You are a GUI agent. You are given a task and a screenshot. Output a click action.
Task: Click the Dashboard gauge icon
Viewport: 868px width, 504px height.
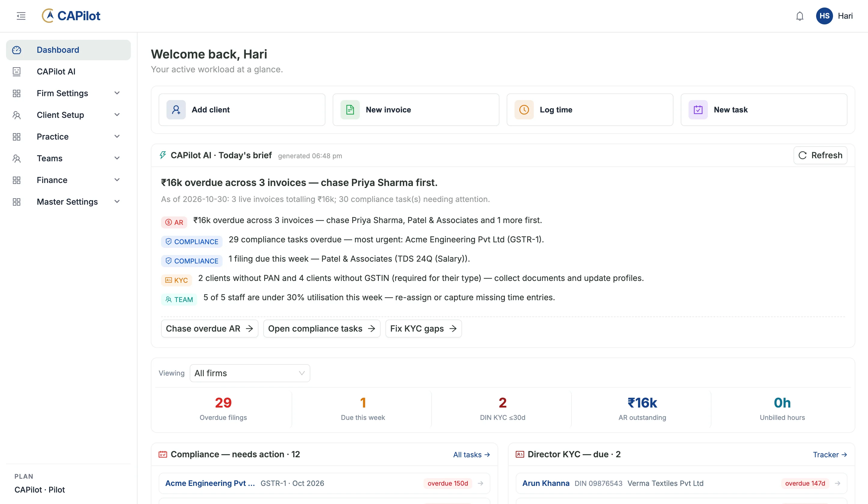coord(17,50)
